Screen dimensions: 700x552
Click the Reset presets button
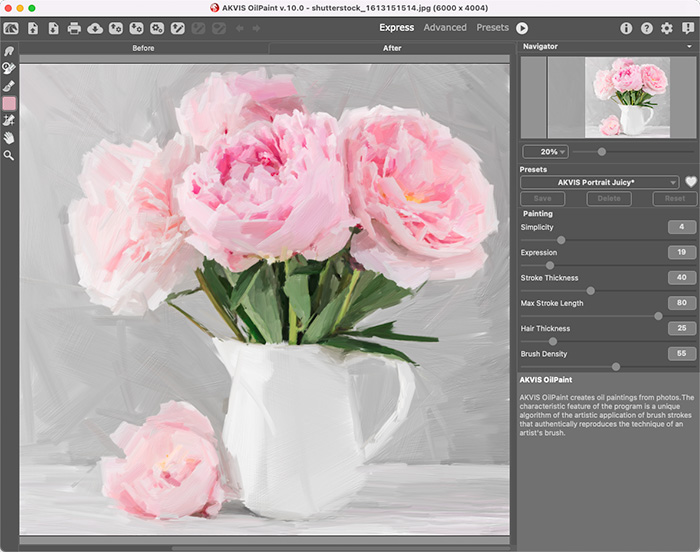(675, 199)
